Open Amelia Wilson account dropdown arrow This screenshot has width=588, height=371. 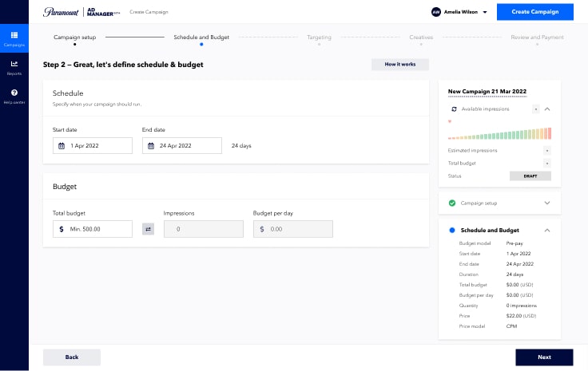[485, 12]
